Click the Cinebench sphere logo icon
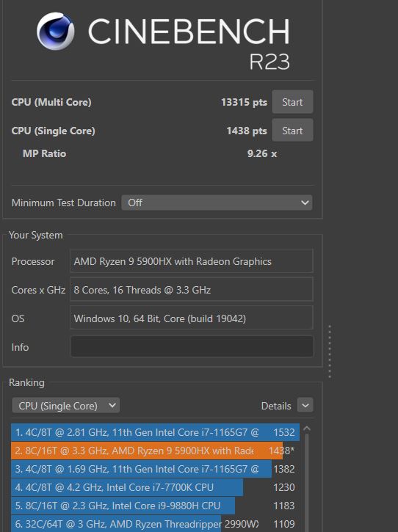The width and height of the screenshot is (398, 532). coord(55,32)
